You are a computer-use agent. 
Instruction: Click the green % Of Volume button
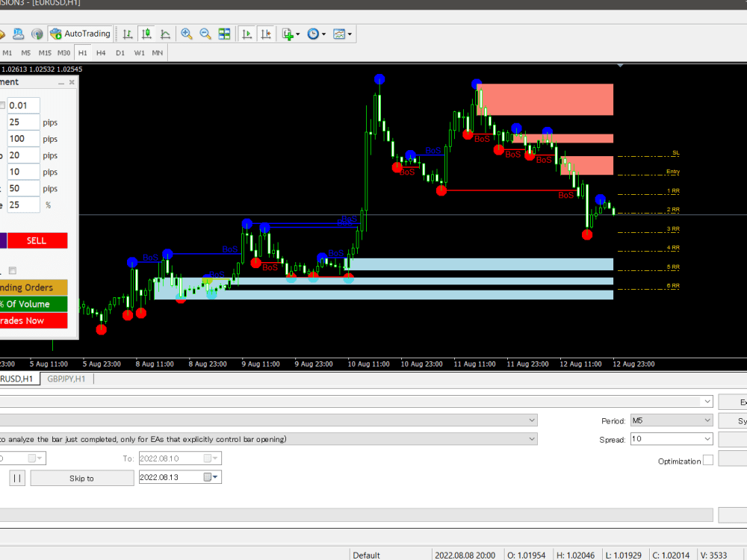coord(34,304)
